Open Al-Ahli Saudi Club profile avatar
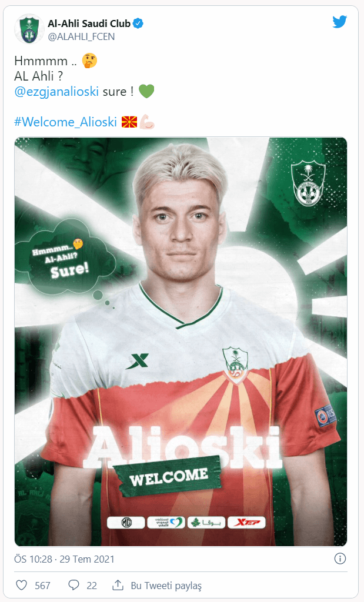364x602 pixels. point(29,29)
